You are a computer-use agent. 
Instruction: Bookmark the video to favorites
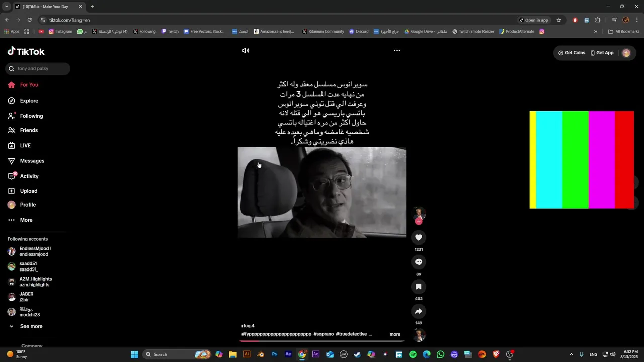(x=418, y=287)
